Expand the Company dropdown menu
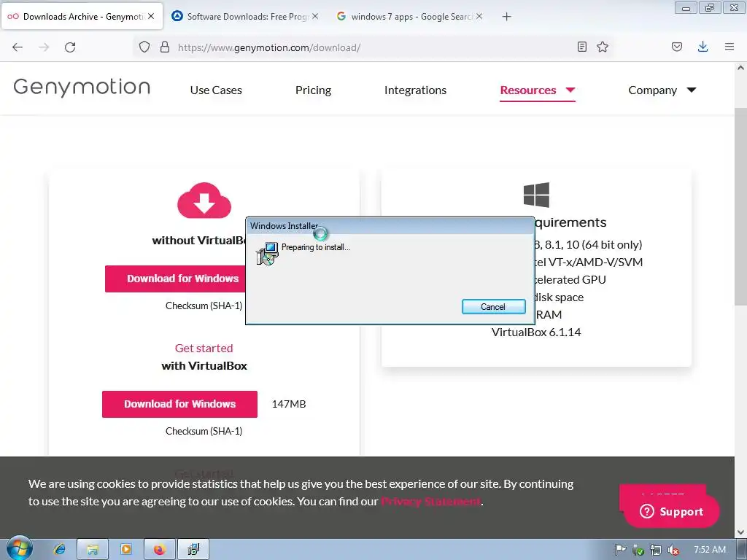This screenshot has height=560, width=747. coord(662,90)
